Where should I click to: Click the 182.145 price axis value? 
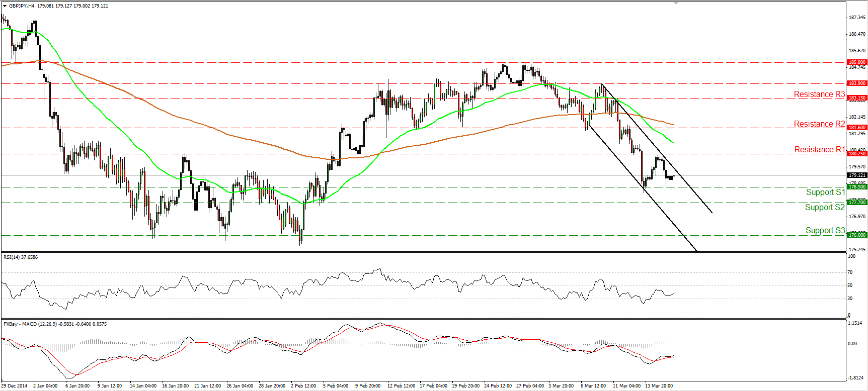coord(857,117)
